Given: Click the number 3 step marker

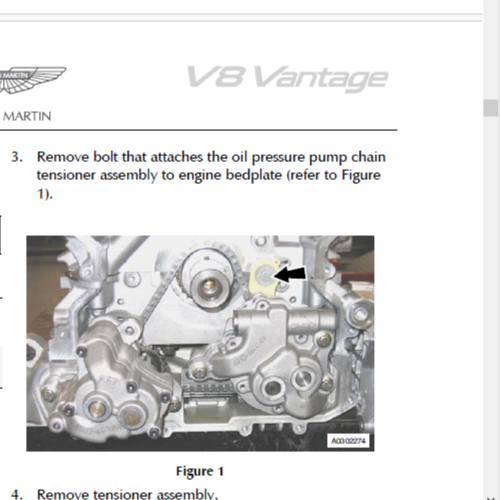Looking at the screenshot, I should (x=17, y=157).
